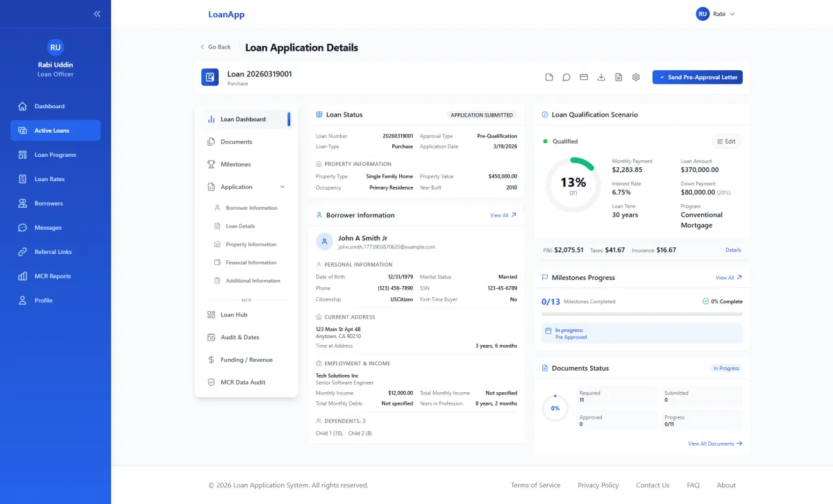The image size is (833, 504).
Task: Collapse the sidebar with double-chevron icon
Action: point(97,14)
